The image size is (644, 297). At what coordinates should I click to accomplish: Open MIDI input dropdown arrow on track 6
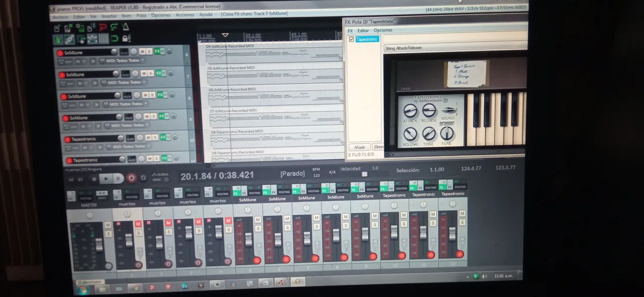click(x=143, y=60)
